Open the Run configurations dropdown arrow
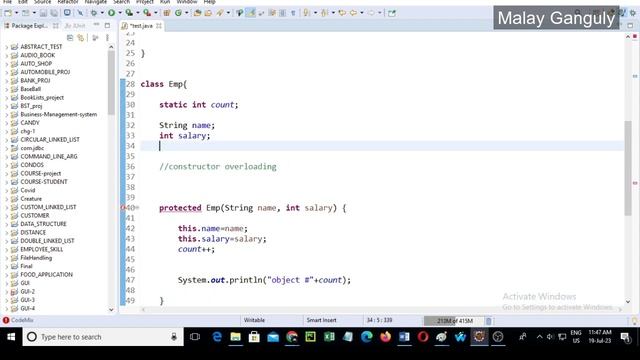The width and height of the screenshot is (640, 360). tap(120, 13)
